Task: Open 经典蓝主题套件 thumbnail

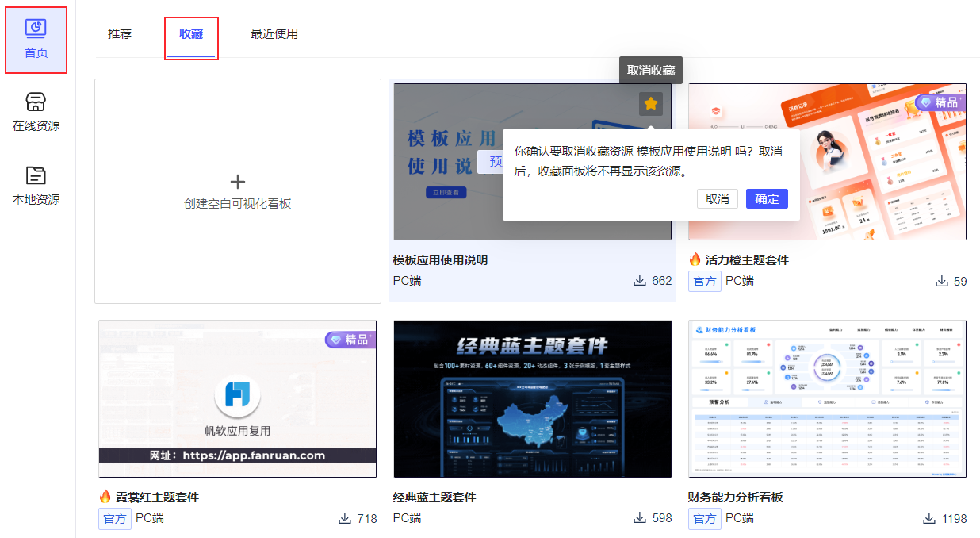Action: (532, 398)
